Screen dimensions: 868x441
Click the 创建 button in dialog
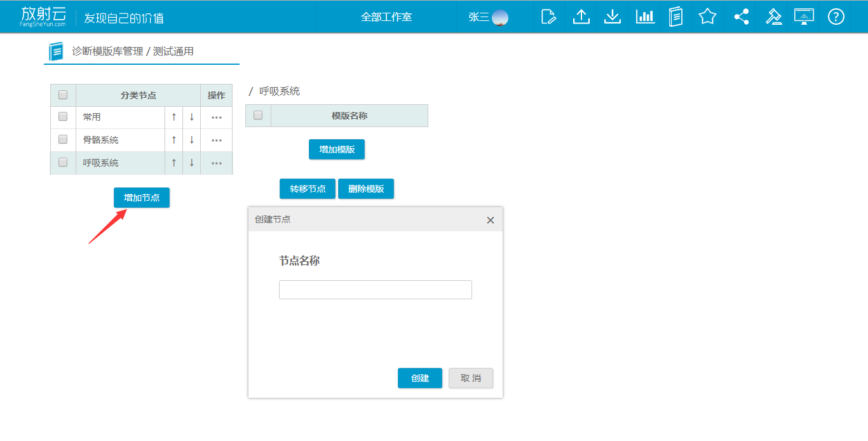coord(419,378)
